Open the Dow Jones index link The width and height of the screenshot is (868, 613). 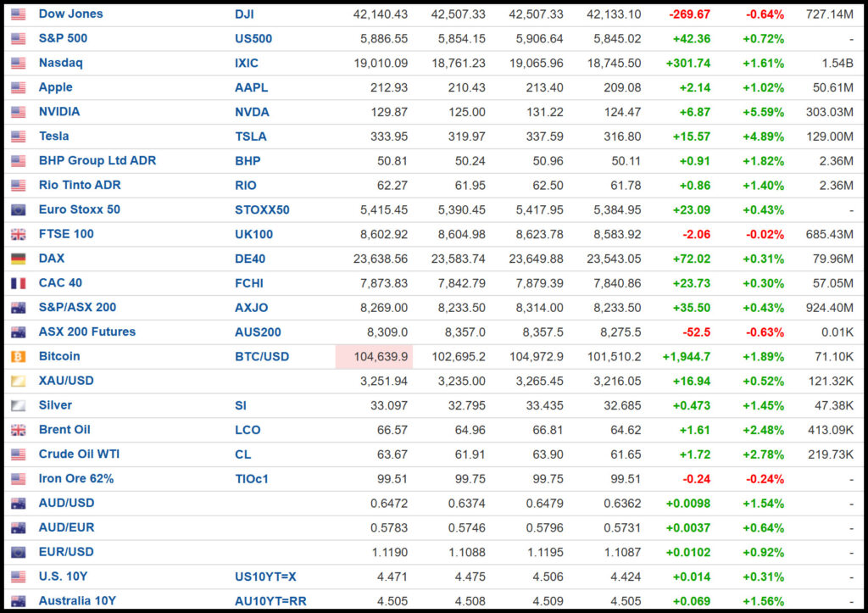point(71,14)
